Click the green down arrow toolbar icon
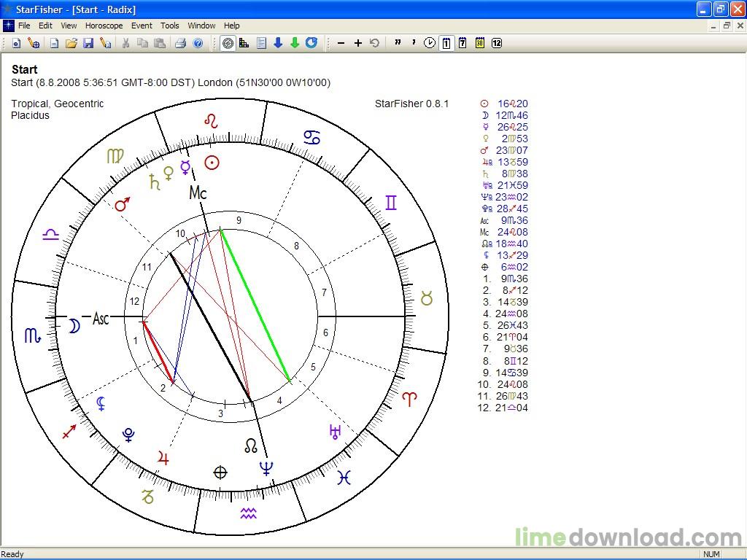This screenshot has height=560, width=747. tap(295, 43)
